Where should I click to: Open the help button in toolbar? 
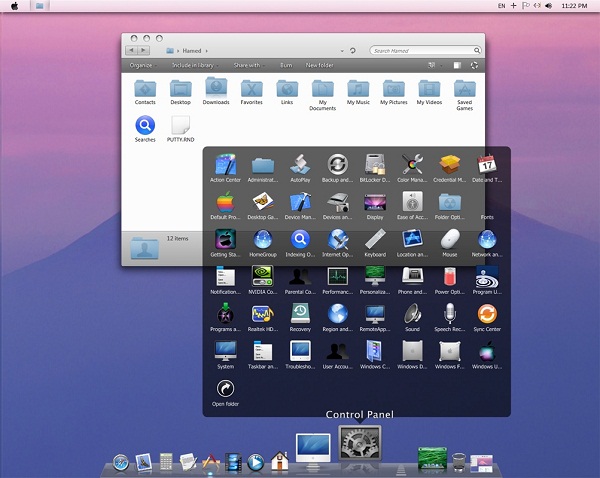474,65
